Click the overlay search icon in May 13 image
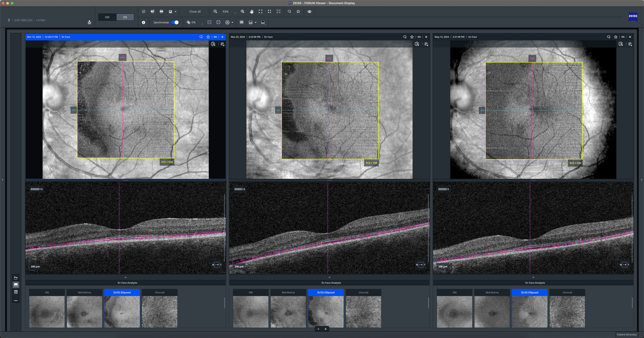The image size is (644, 338). (621, 44)
